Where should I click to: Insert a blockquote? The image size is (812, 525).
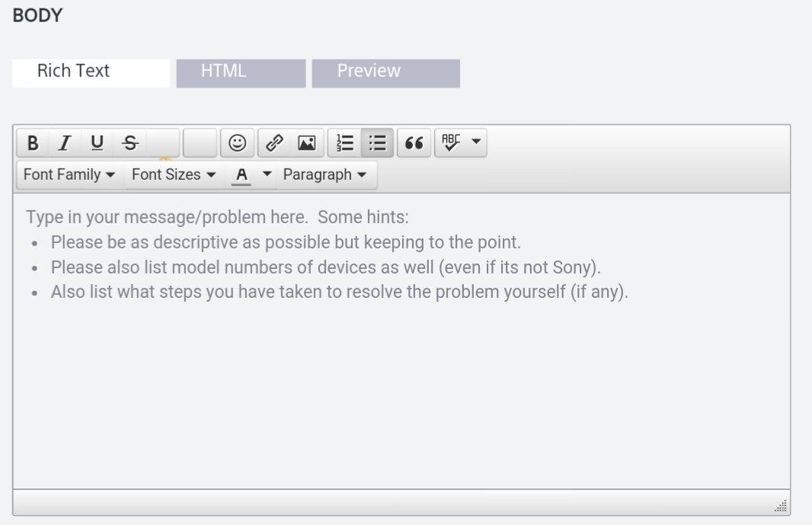coord(414,143)
